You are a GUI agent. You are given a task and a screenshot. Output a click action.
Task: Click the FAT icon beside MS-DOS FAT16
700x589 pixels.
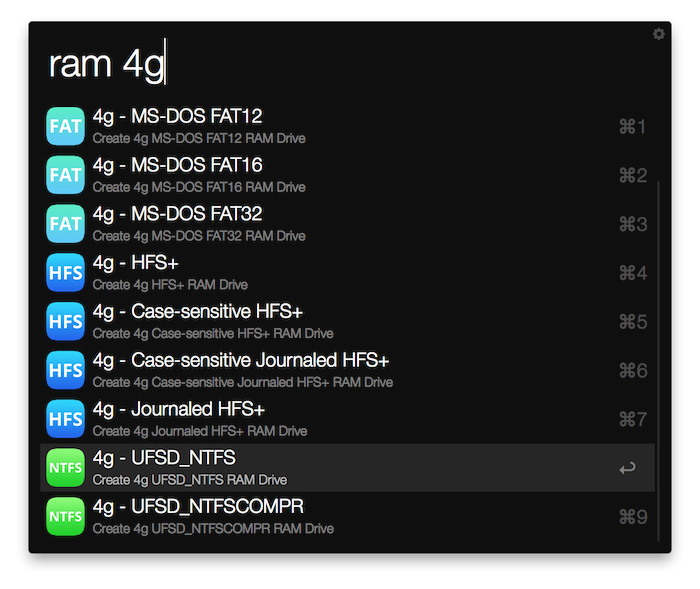click(65, 175)
